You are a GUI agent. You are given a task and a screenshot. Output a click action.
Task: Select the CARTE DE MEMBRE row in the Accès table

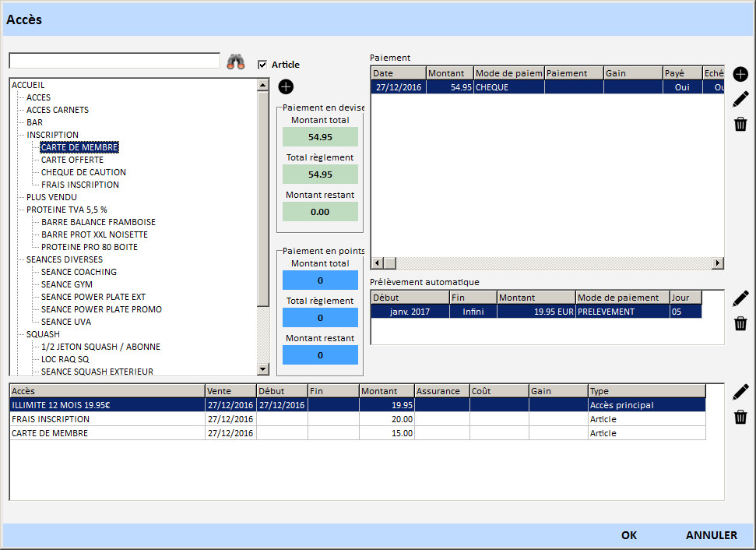point(357,433)
